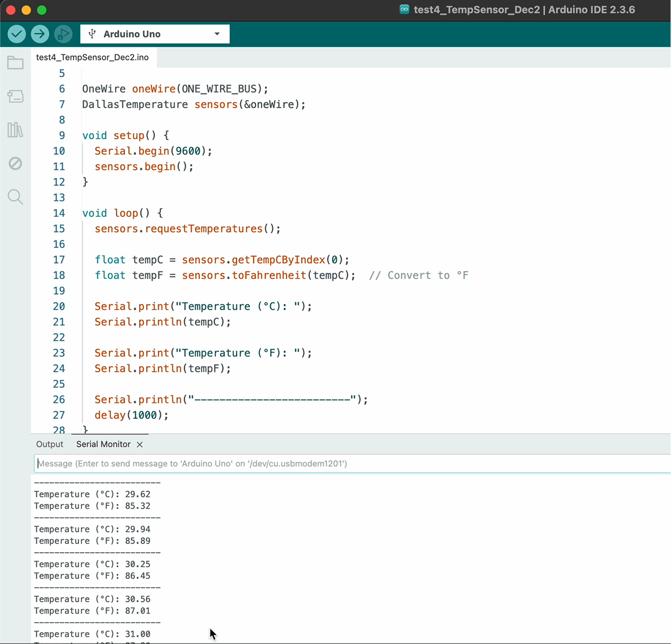Place cursor on the delay(1000) line

click(131, 415)
